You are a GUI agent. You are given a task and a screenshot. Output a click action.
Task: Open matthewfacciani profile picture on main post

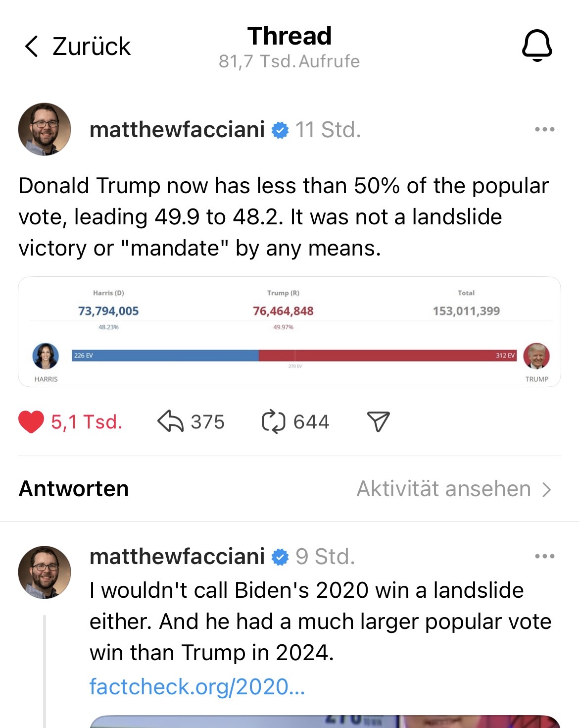pyautogui.click(x=45, y=129)
